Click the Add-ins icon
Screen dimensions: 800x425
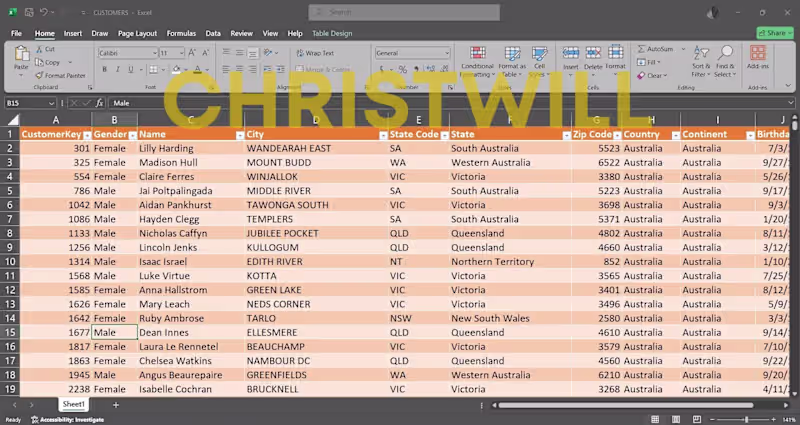coord(758,53)
